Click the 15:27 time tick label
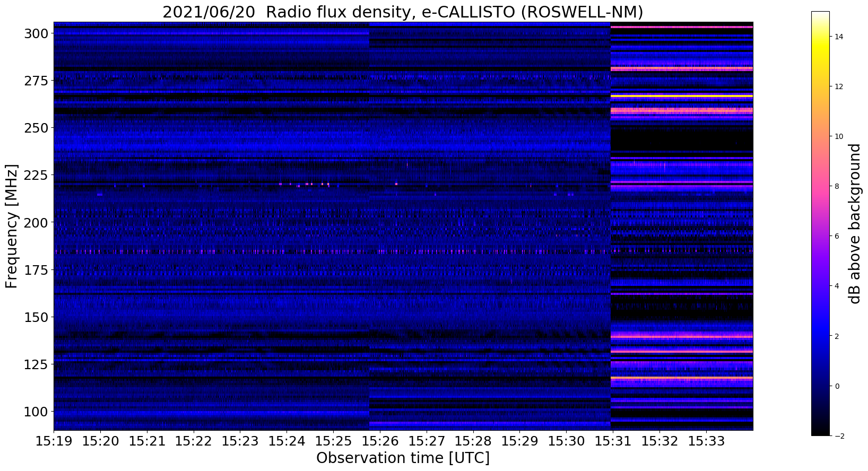 click(427, 441)
